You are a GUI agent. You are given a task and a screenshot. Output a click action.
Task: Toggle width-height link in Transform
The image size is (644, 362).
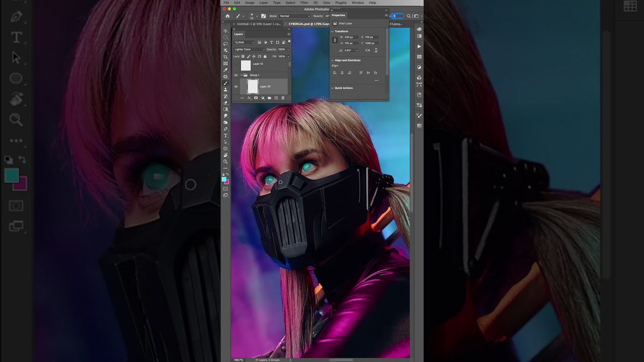[335, 40]
